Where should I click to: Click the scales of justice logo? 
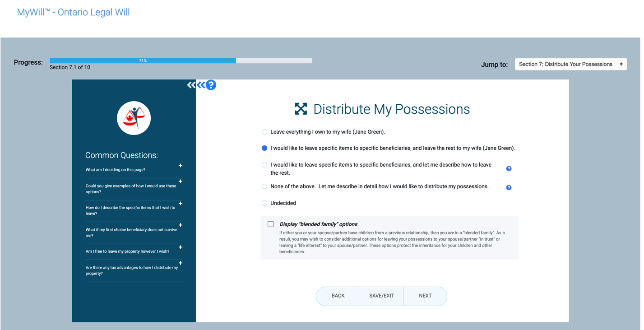134,118
